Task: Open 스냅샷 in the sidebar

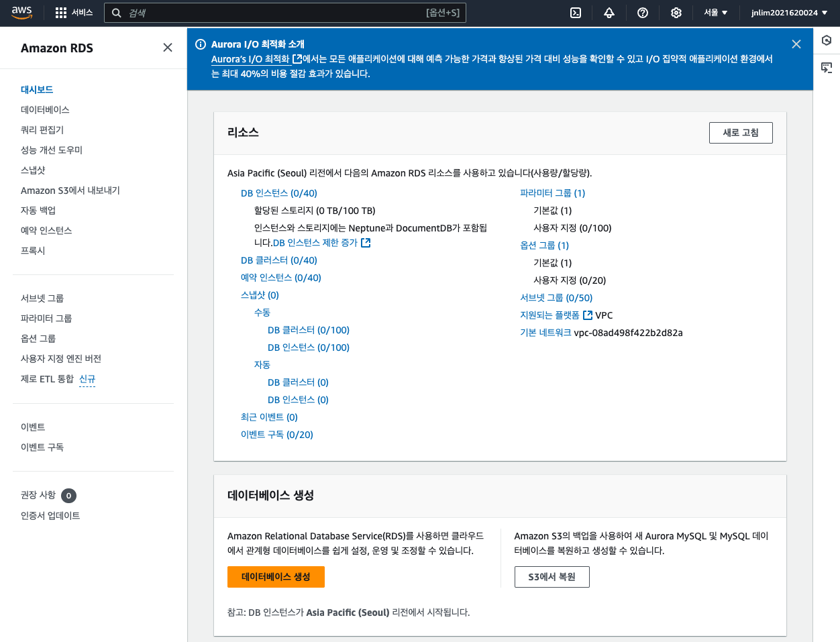Action: pos(33,170)
